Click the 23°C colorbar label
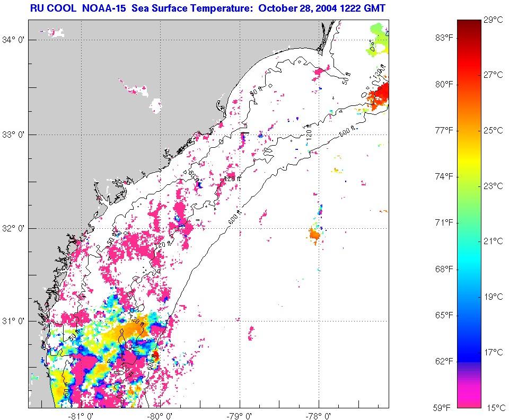This screenshot has height=420, width=509. click(493, 186)
